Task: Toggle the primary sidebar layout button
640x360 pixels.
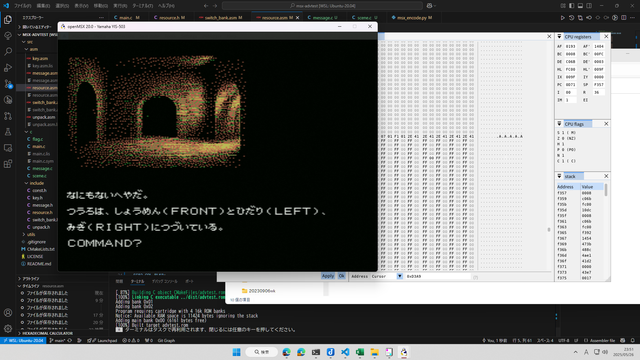Action: tap(571, 6)
